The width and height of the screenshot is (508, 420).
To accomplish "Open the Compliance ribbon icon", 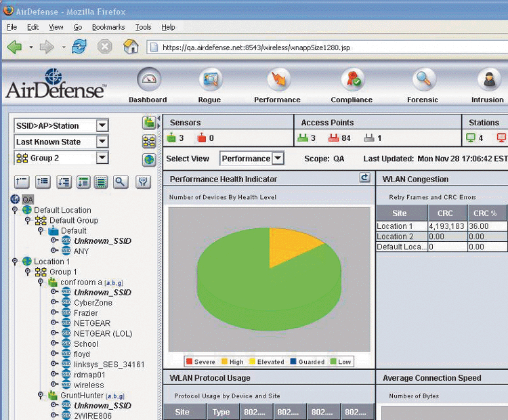I will pyautogui.click(x=353, y=79).
